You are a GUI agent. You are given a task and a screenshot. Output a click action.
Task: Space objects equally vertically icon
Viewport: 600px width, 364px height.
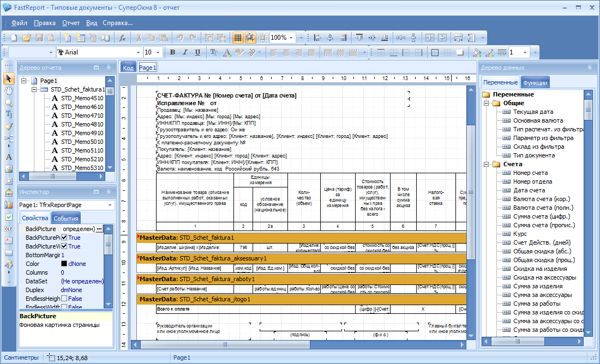[413, 38]
